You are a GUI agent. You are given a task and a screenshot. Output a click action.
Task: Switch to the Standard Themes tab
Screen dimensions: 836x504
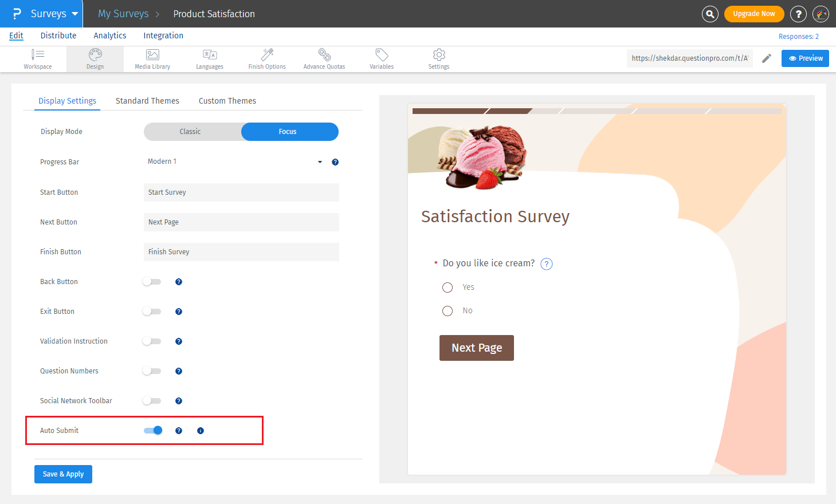(x=147, y=101)
